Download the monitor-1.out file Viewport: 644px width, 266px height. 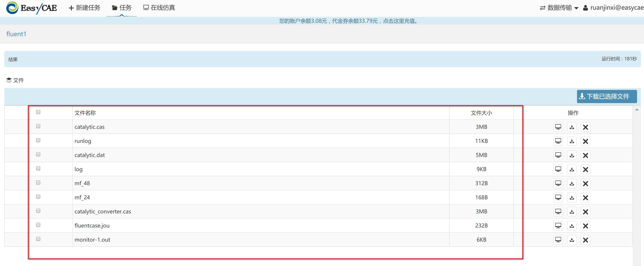(x=572, y=240)
